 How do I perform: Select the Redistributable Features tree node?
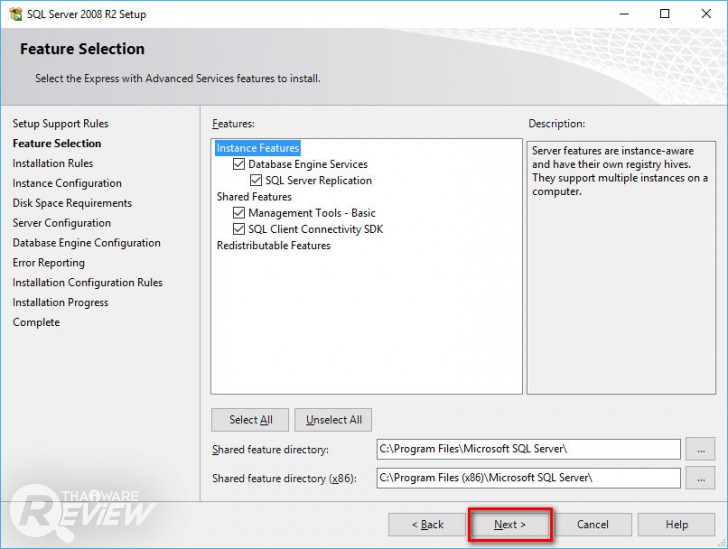[273, 245]
